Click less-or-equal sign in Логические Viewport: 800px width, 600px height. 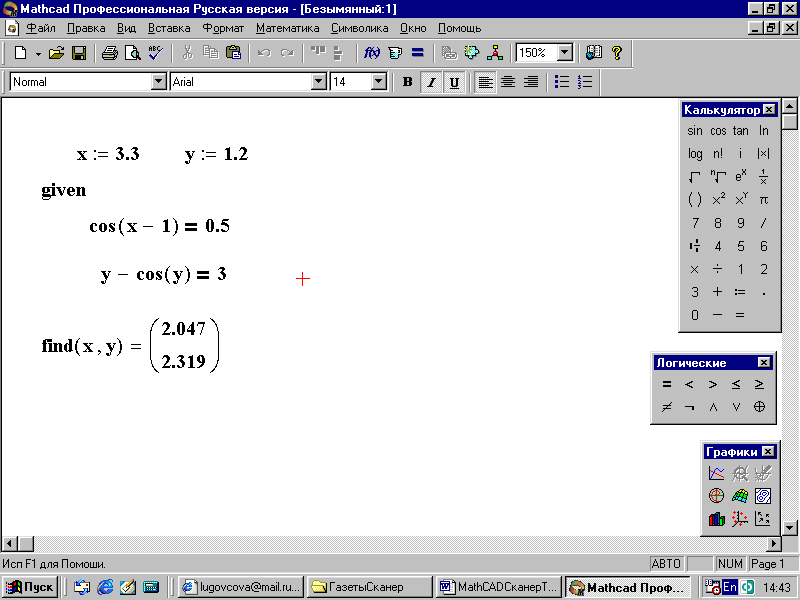(736, 384)
